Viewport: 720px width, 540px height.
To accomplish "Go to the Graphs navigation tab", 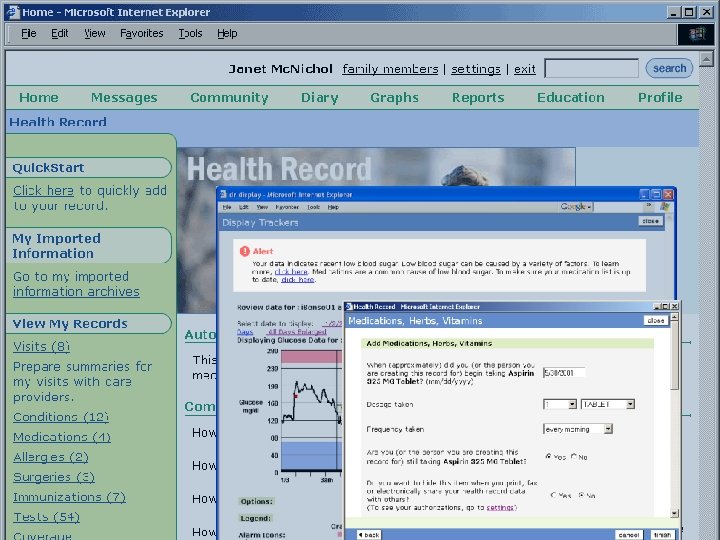I will [x=394, y=97].
